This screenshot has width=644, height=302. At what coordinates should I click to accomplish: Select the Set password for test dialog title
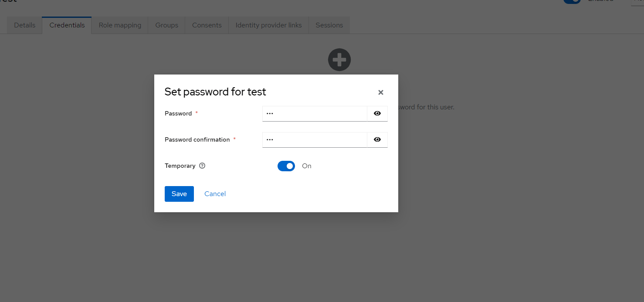(x=215, y=92)
